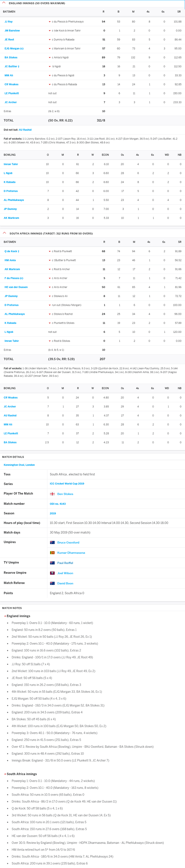
Task: Open the Kennington Oval, London venue page
Action: (x=19, y=464)
